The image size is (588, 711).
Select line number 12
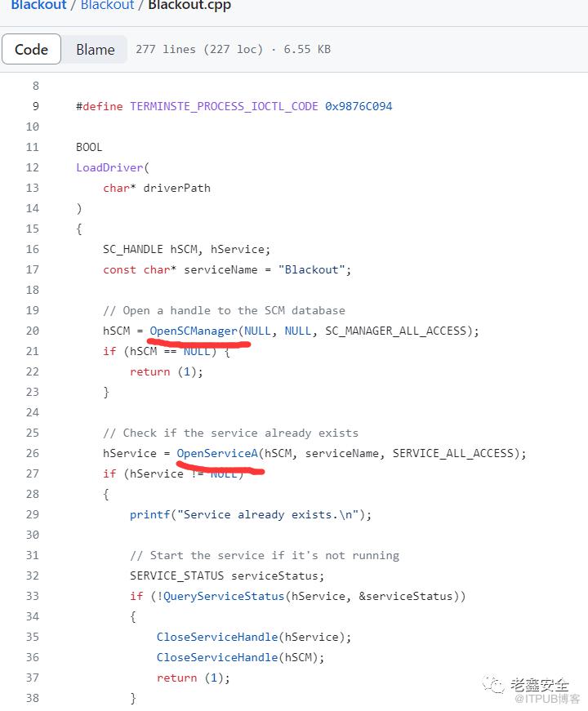(32, 167)
